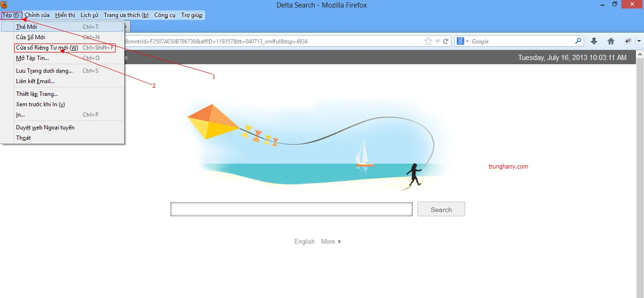Image resolution: width=644 pixels, height=298 pixels.
Task: Open the Lịch sử menu
Action: [89, 15]
